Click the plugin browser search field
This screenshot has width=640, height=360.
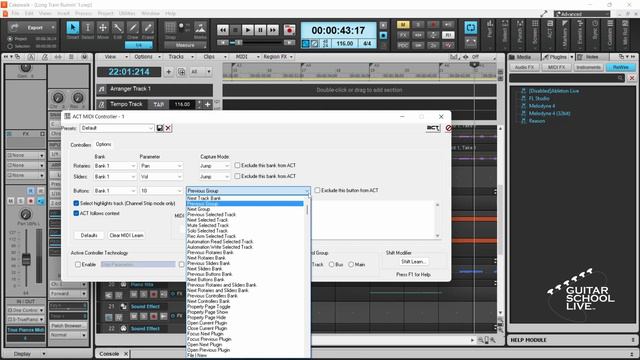[x=567, y=78]
